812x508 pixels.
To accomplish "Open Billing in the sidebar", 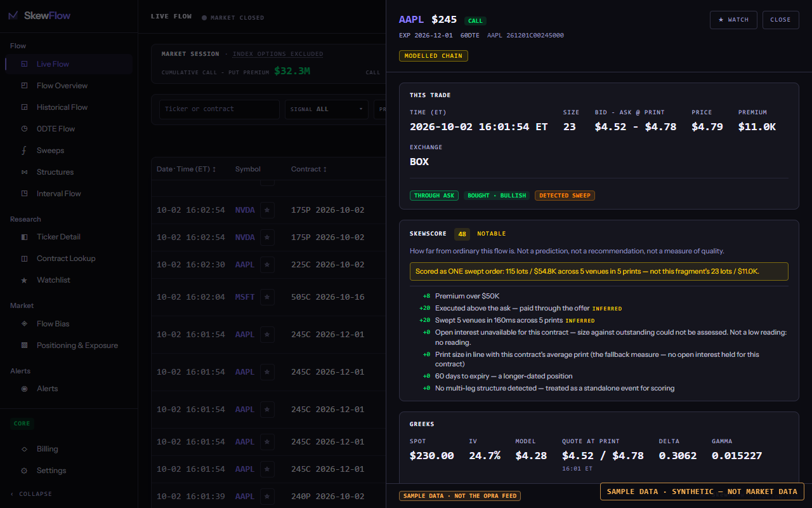I will [69, 449].
